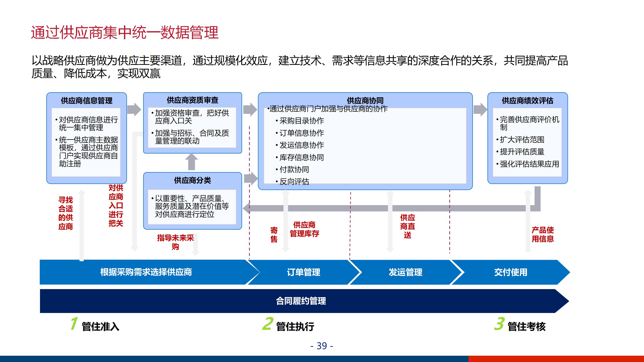Click the gray arrow pointing into 供应商协同 top
This screenshot has width=644, height=362.
(x=250, y=110)
